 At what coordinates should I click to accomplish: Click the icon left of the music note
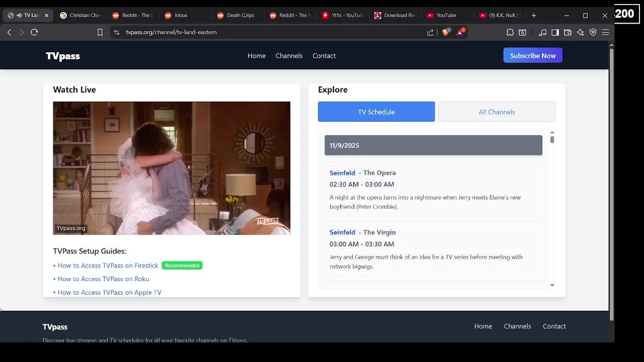523,32
